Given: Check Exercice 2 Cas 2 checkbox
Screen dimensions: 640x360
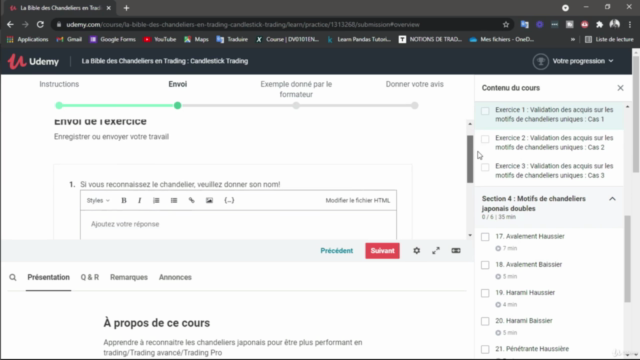Looking at the screenshot, I should coord(485,139).
